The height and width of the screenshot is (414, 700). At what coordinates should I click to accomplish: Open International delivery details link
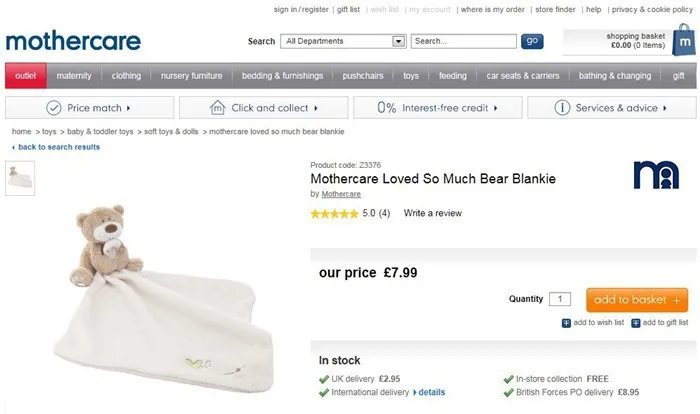point(431,393)
